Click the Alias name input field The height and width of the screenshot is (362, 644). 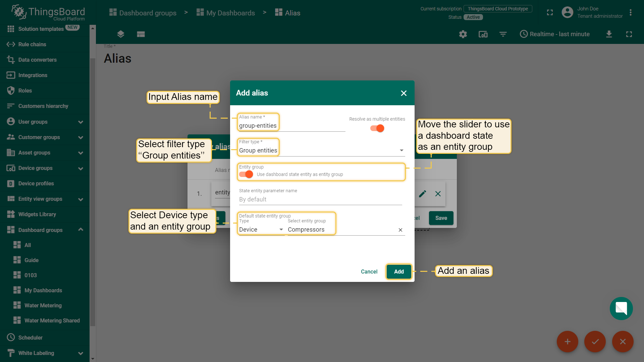[291, 126]
